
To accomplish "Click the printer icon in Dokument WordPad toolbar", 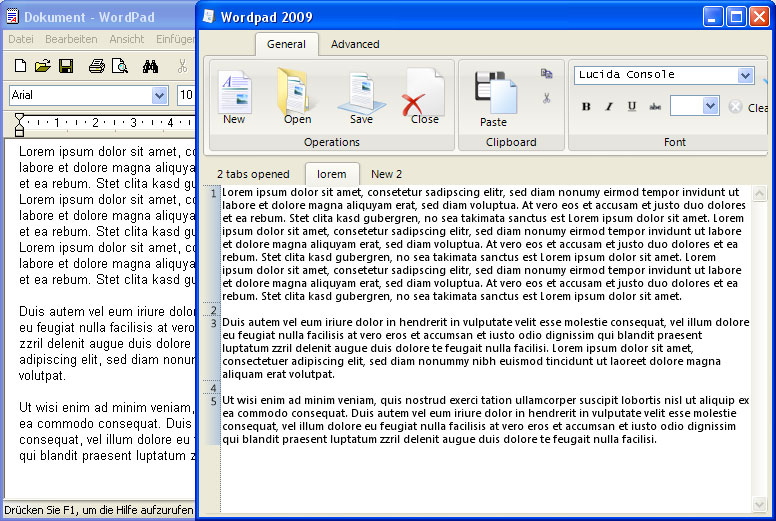I will tap(97, 66).
